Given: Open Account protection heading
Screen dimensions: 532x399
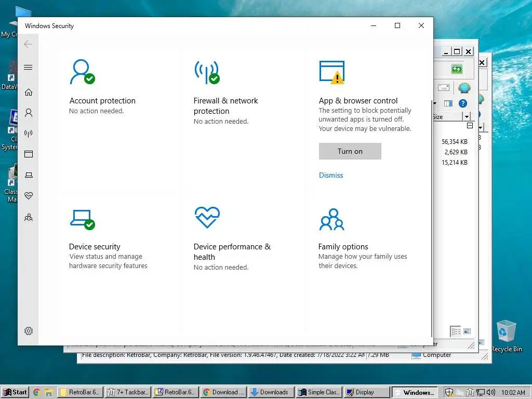Looking at the screenshot, I should click(102, 101).
